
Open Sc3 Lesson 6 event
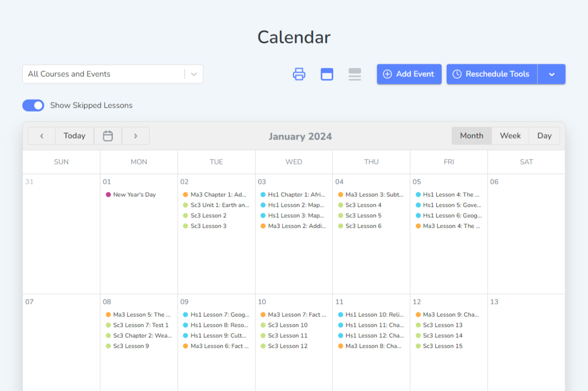point(360,226)
